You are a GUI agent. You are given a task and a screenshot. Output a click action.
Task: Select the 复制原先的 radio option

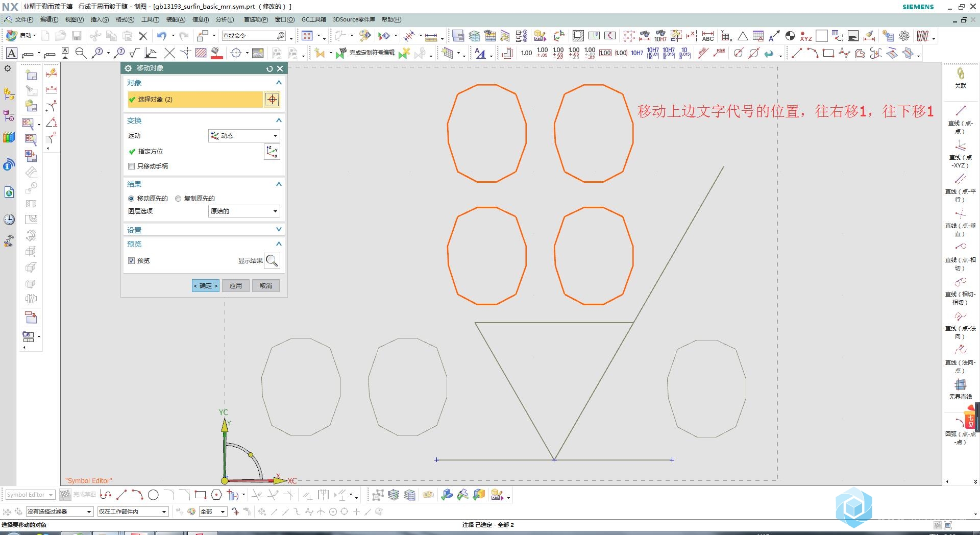point(178,199)
